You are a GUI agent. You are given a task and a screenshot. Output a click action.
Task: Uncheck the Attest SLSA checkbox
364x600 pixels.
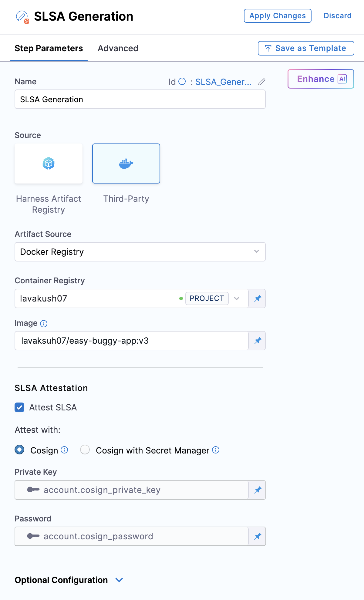(20, 407)
